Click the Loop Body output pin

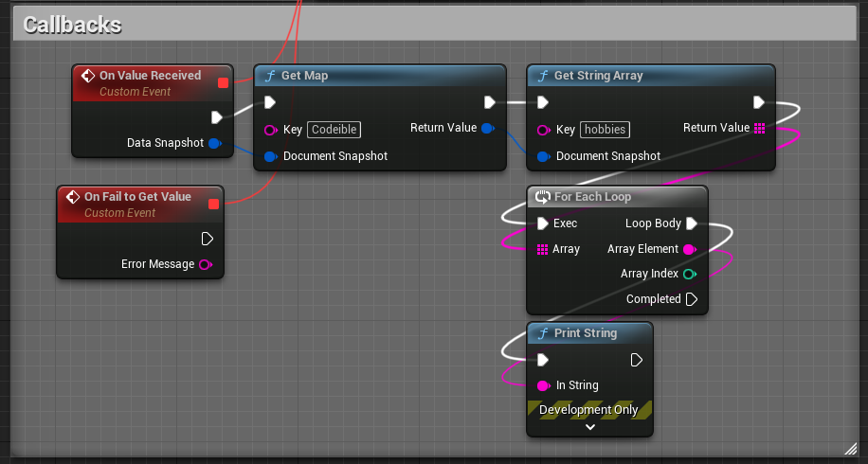692,223
